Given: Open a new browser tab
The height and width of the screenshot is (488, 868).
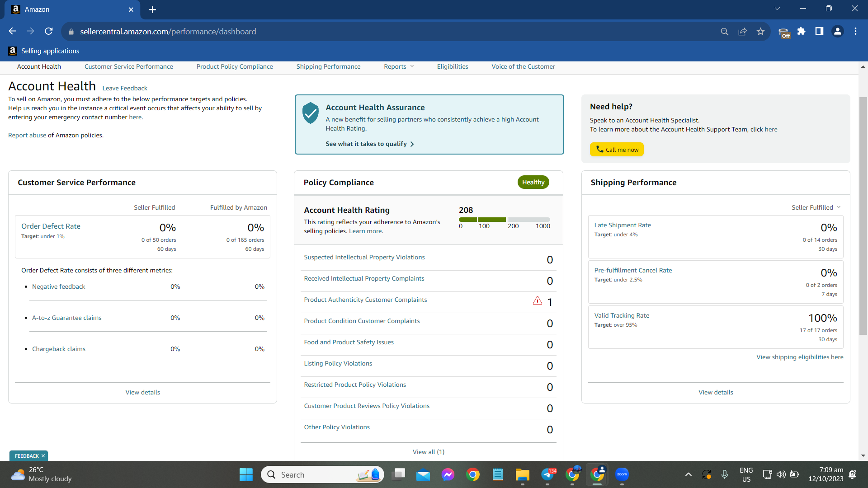Looking at the screenshot, I should coord(152,9).
